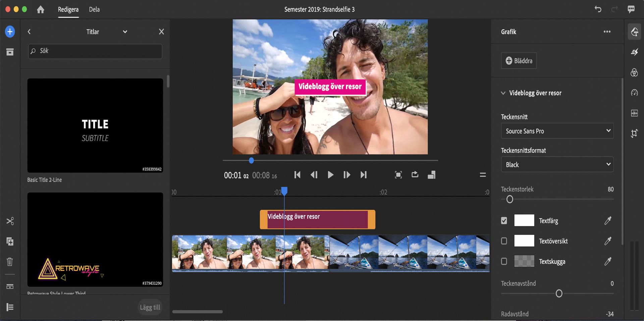The height and width of the screenshot is (321, 644).
Task: Go to the Home screen icon
Action: click(x=41, y=9)
